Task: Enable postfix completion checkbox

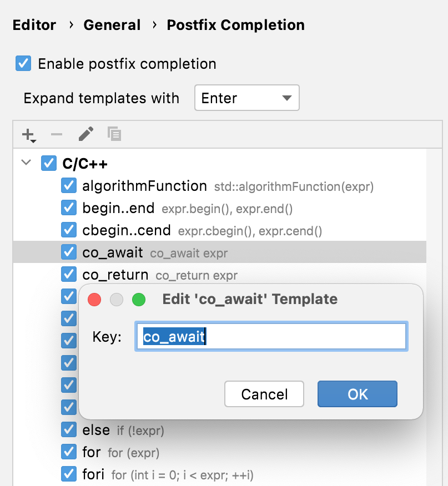Action: (x=23, y=63)
